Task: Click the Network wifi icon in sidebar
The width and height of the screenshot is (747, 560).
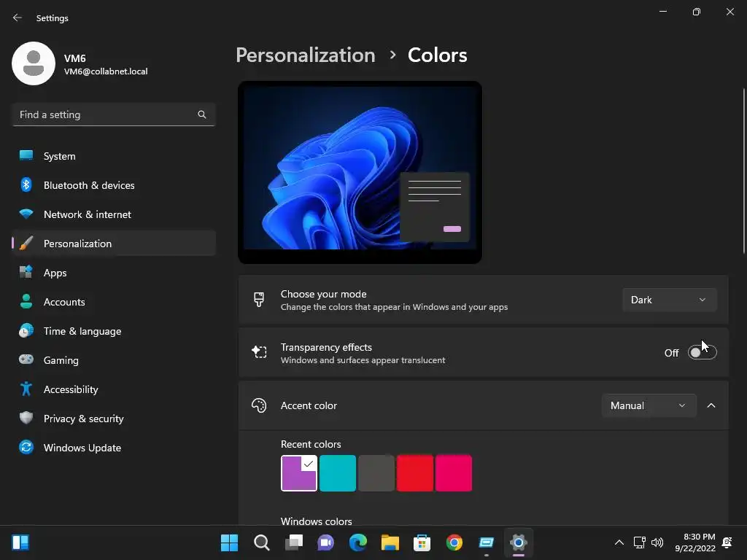Action: tap(26, 214)
